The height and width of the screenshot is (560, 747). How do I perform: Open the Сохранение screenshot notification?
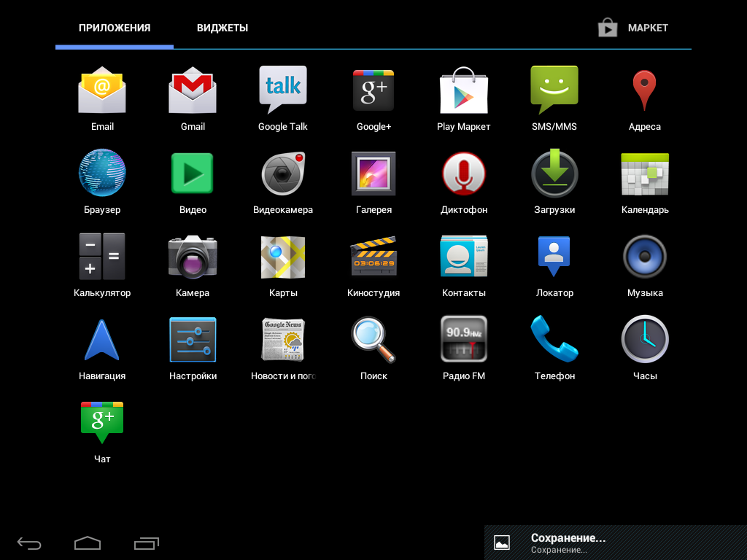616,542
